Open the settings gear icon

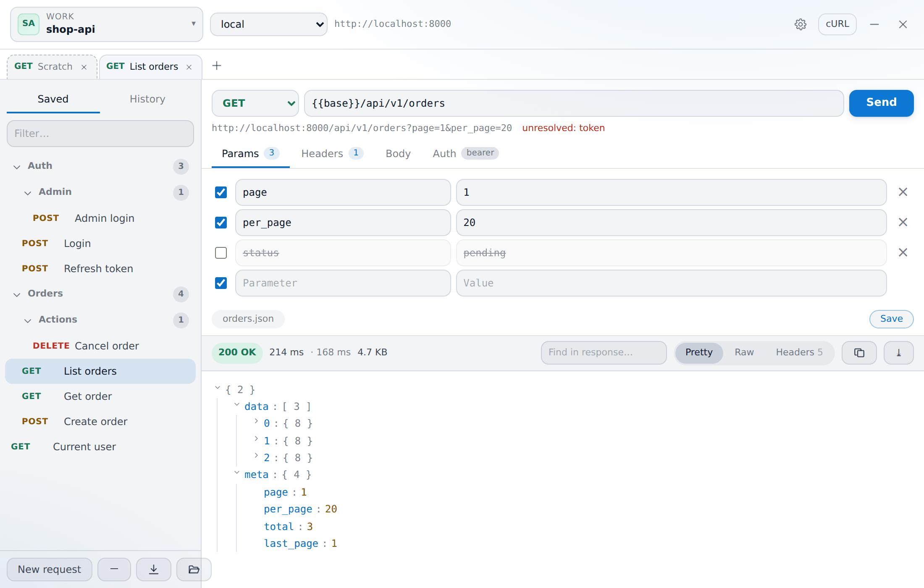tap(801, 24)
